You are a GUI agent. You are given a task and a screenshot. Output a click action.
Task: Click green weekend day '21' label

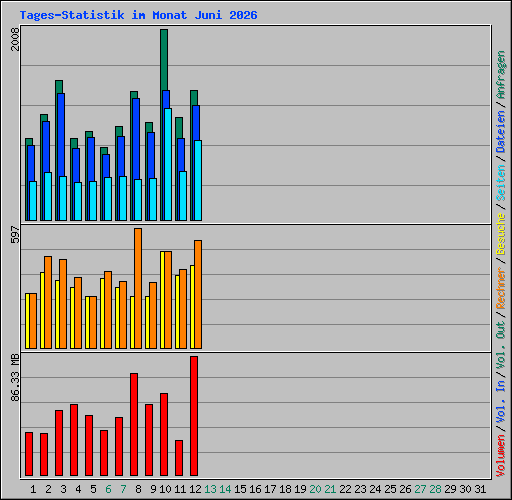(x=330, y=489)
